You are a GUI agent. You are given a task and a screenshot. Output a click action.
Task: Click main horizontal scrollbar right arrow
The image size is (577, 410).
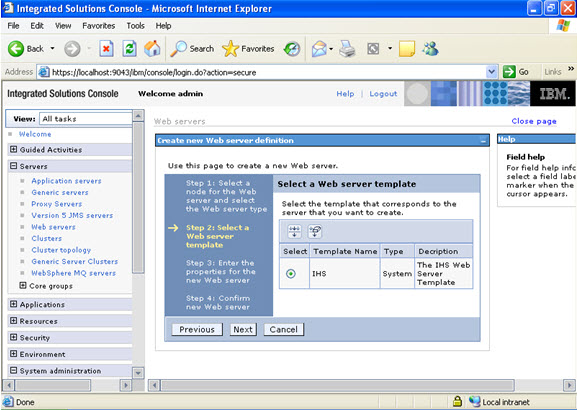(x=569, y=385)
